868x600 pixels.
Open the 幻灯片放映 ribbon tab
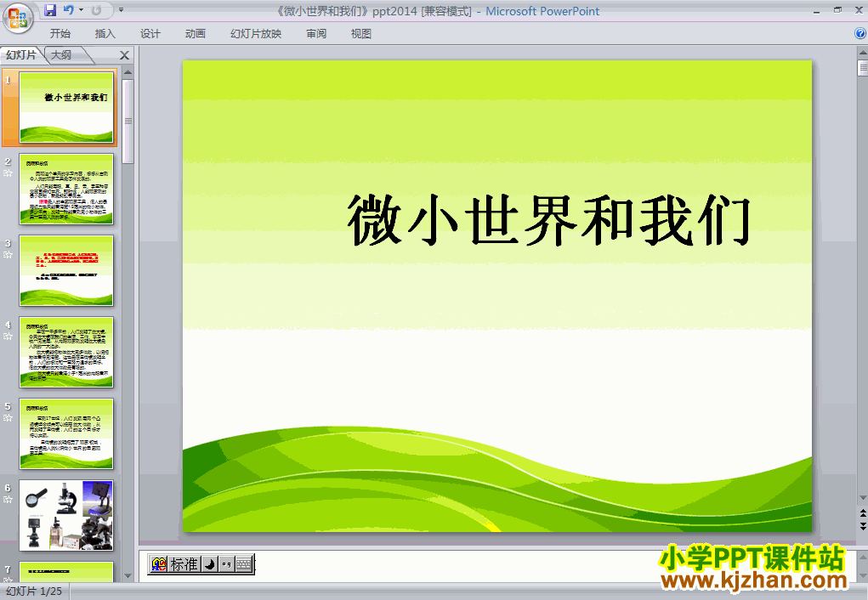256,34
